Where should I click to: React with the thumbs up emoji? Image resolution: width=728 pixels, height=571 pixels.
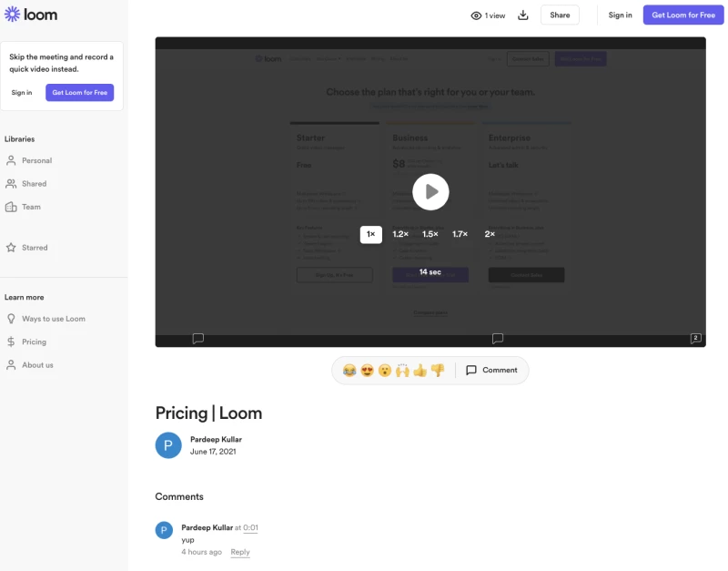[x=420, y=371]
